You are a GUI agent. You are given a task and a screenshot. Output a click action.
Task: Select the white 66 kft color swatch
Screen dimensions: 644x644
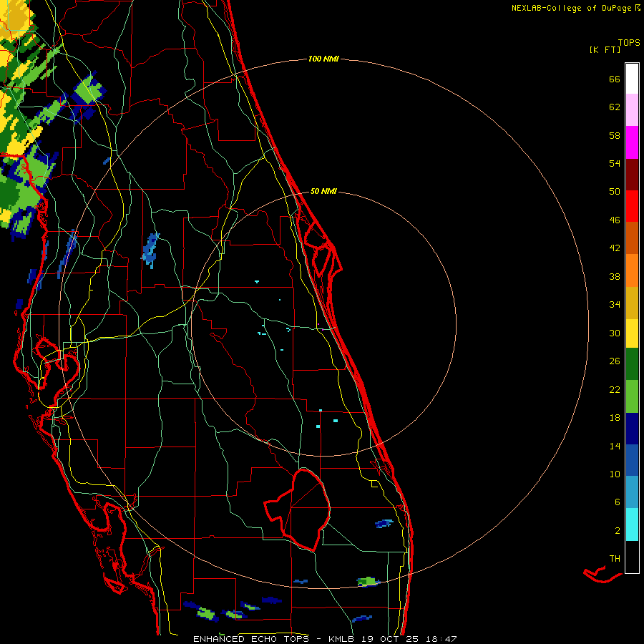[x=632, y=79]
